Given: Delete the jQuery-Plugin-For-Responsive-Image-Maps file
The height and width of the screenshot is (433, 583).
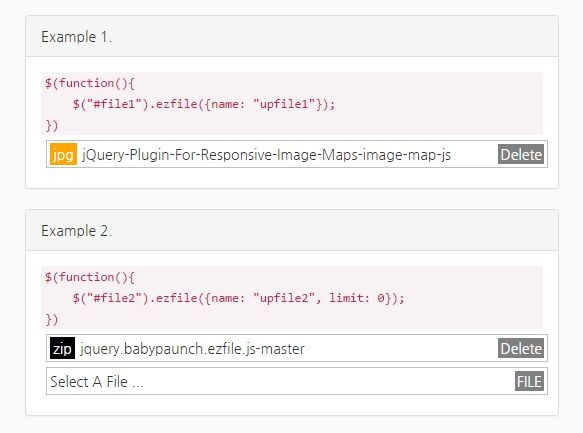Looking at the screenshot, I should (521, 154).
